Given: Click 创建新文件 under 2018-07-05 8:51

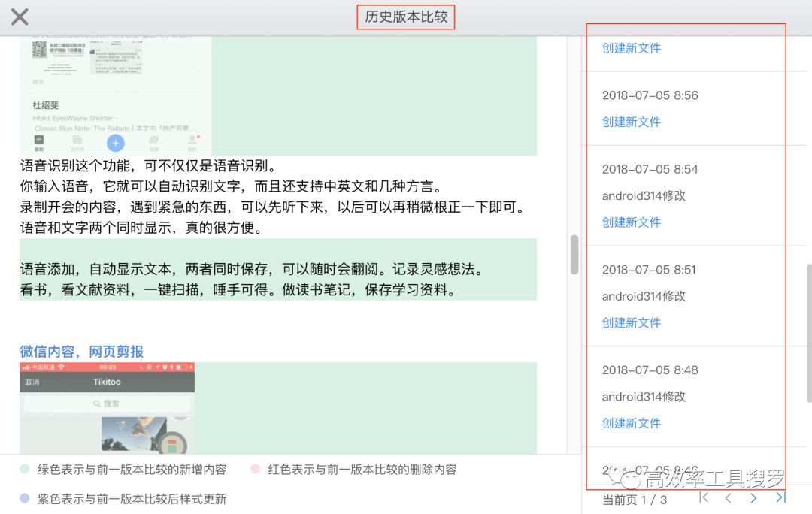Looking at the screenshot, I should (x=632, y=322).
